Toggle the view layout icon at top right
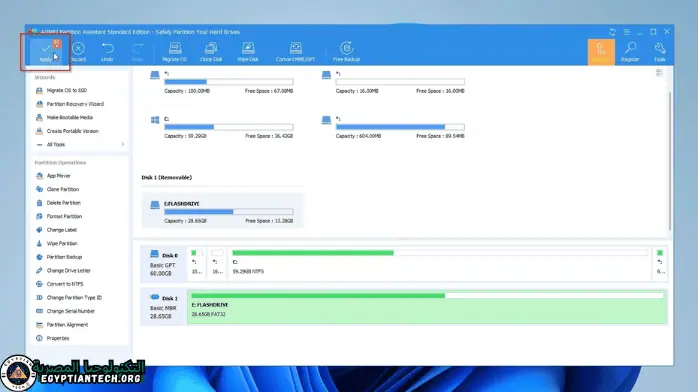 659,73
